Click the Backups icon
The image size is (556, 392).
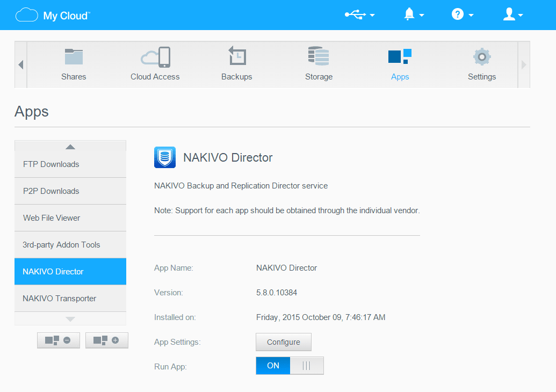(x=237, y=56)
